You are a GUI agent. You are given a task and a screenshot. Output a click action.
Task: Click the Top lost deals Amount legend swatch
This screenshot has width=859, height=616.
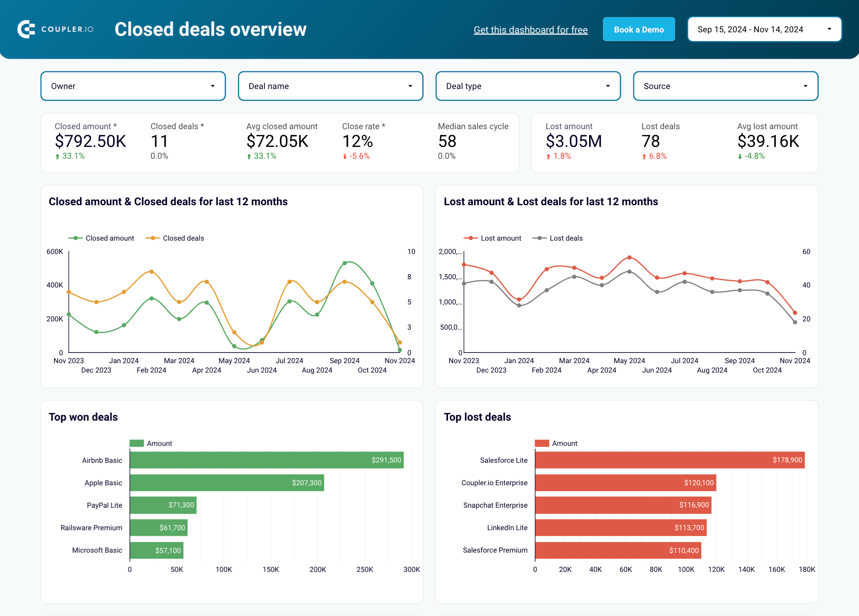542,443
